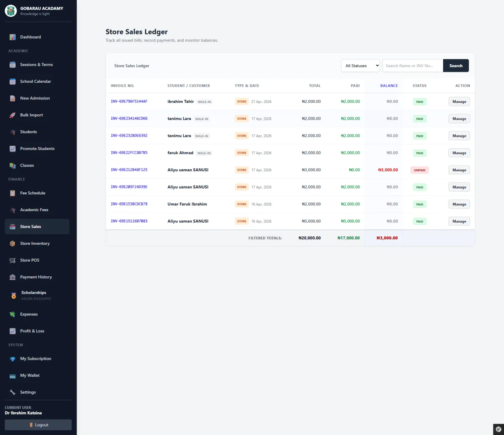The width and height of the screenshot is (504, 435).
Task: Click the Scholarships medal icon
Action: [13, 296]
